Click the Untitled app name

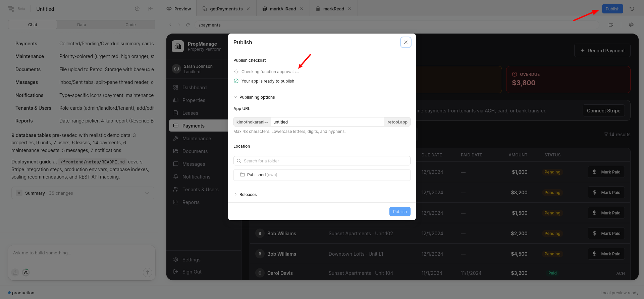point(45,9)
